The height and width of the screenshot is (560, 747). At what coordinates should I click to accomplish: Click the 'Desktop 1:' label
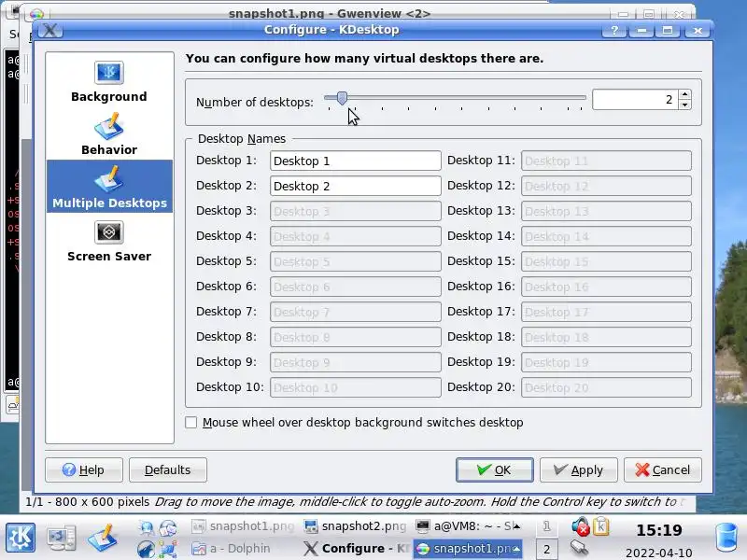coord(226,161)
